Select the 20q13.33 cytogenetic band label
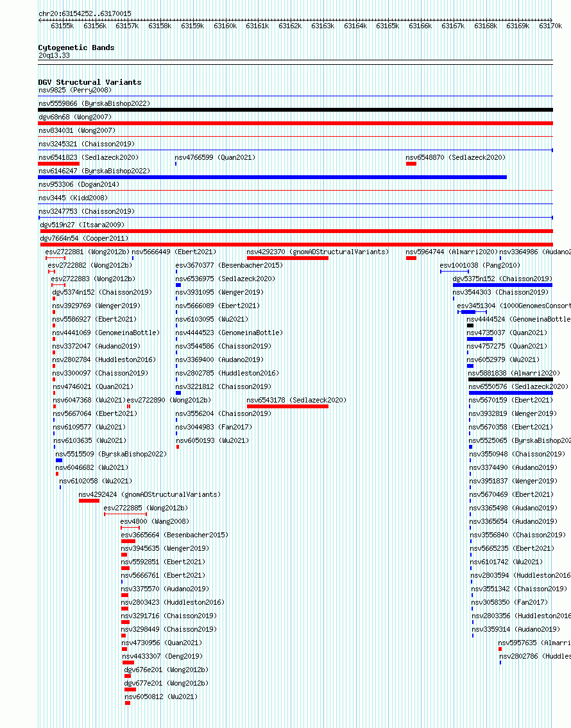Screen dimensions: 571x728 [x=55, y=55]
